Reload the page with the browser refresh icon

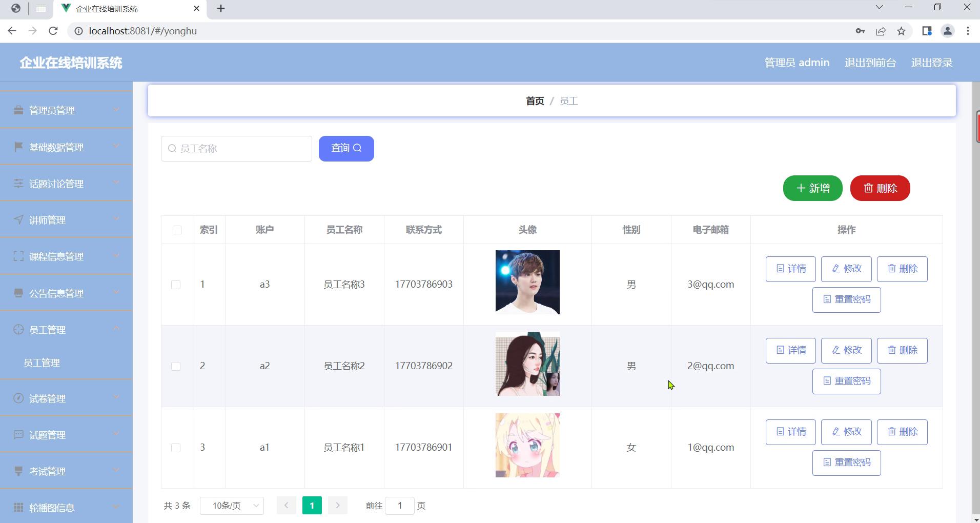point(53,31)
